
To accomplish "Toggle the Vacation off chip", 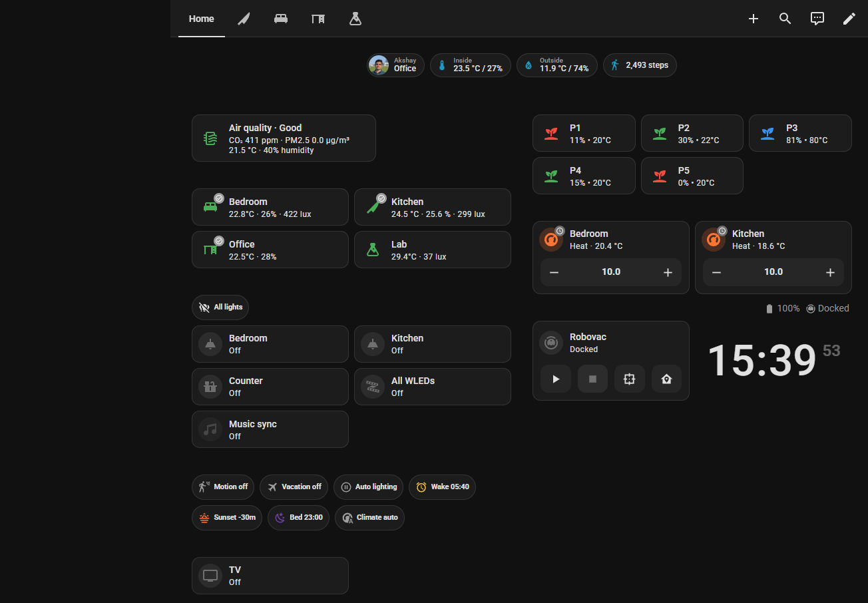I will click(294, 487).
